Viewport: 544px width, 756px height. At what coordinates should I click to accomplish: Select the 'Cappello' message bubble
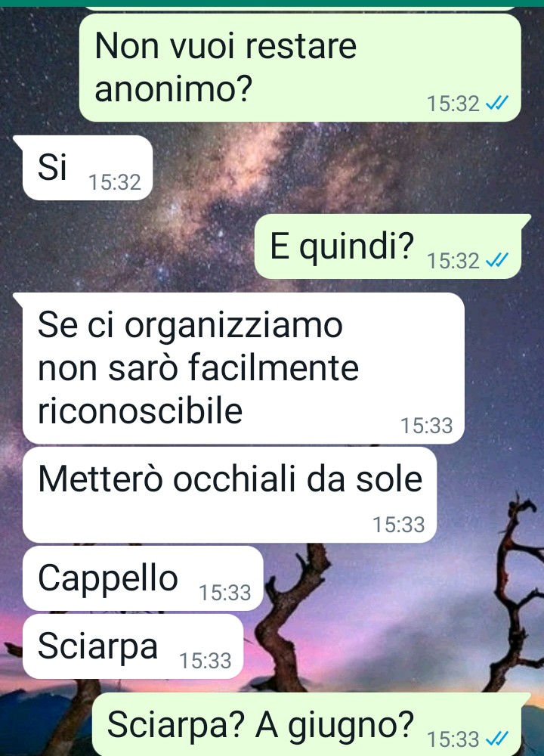coord(143,578)
